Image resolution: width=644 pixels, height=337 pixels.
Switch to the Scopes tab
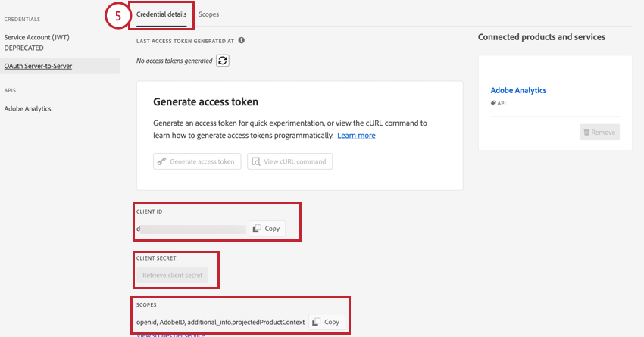click(208, 14)
